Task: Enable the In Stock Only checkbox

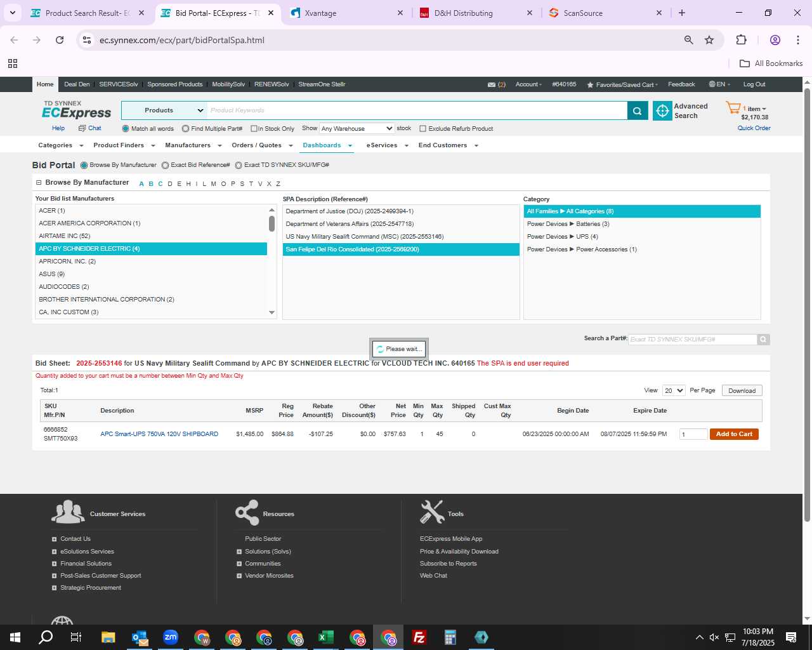Action: pos(254,129)
